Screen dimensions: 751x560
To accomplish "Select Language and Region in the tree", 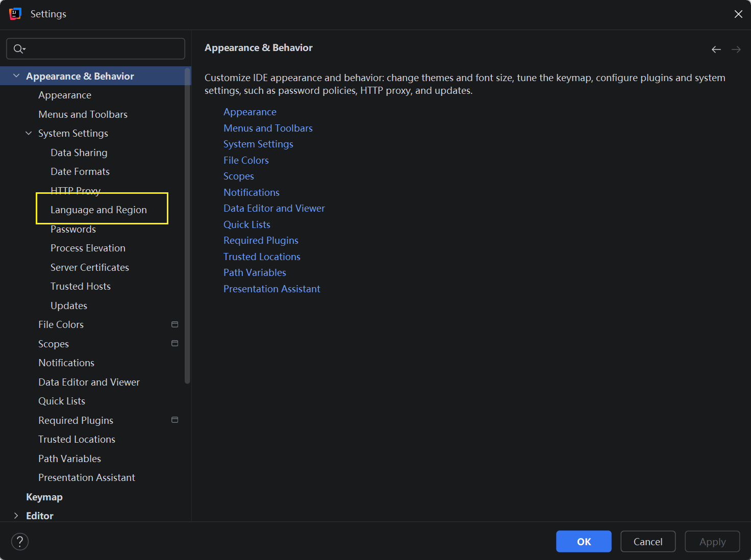I will point(98,210).
